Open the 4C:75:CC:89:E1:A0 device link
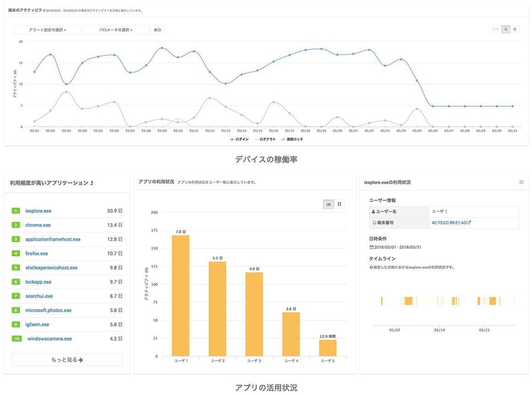The width and height of the screenshot is (532, 396). pyautogui.click(x=451, y=223)
